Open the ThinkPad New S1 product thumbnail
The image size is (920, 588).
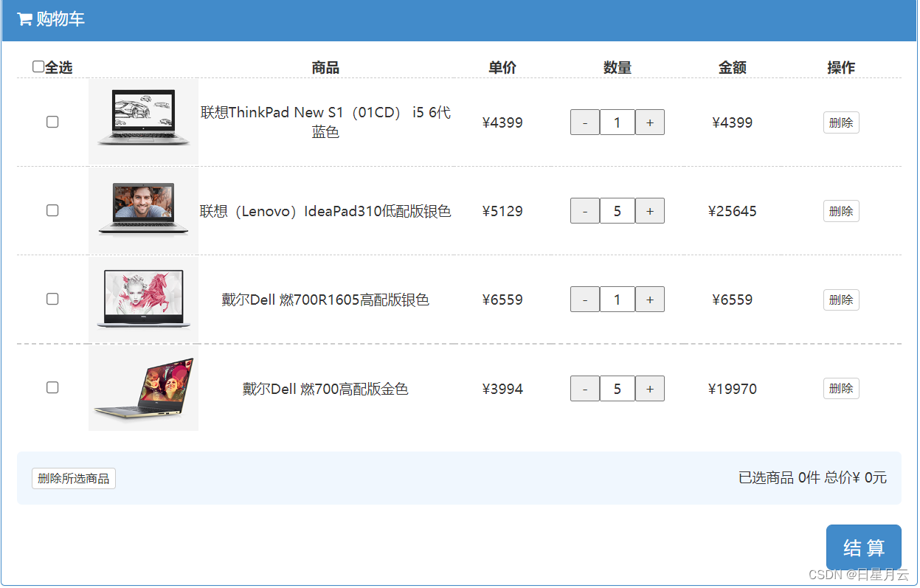pos(143,122)
